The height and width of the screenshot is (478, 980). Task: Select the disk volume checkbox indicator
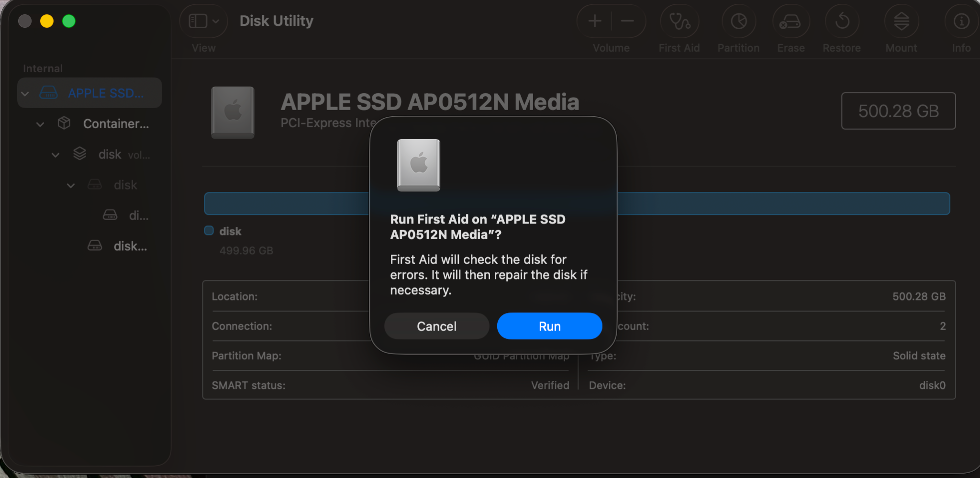pos(208,231)
